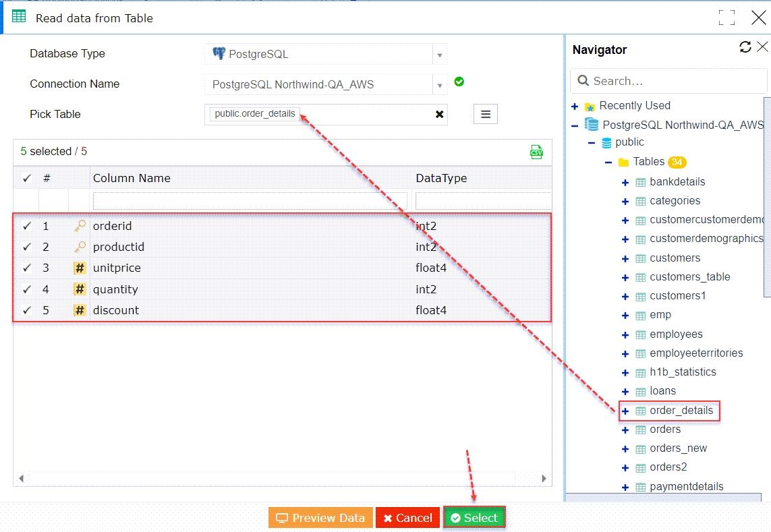Image resolution: width=771 pixels, height=532 pixels.
Task: Open the Database Type dropdown
Action: pos(440,54)
